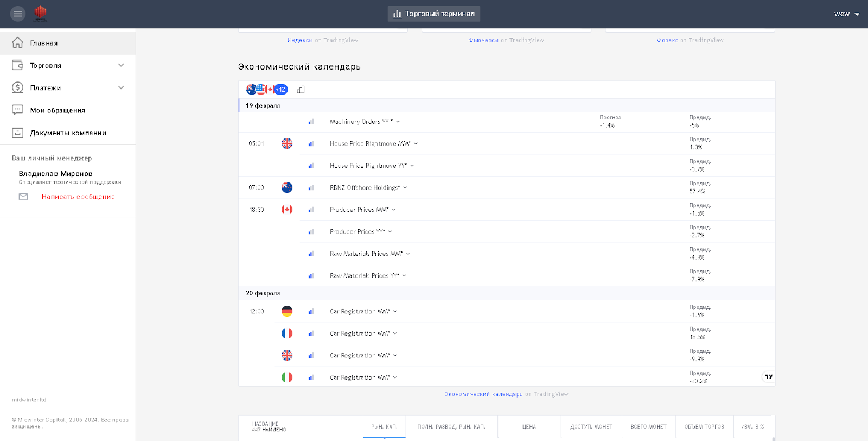Click the New Zealand flag at 07:00
This screenshot has width=868, height=441.
287,187
